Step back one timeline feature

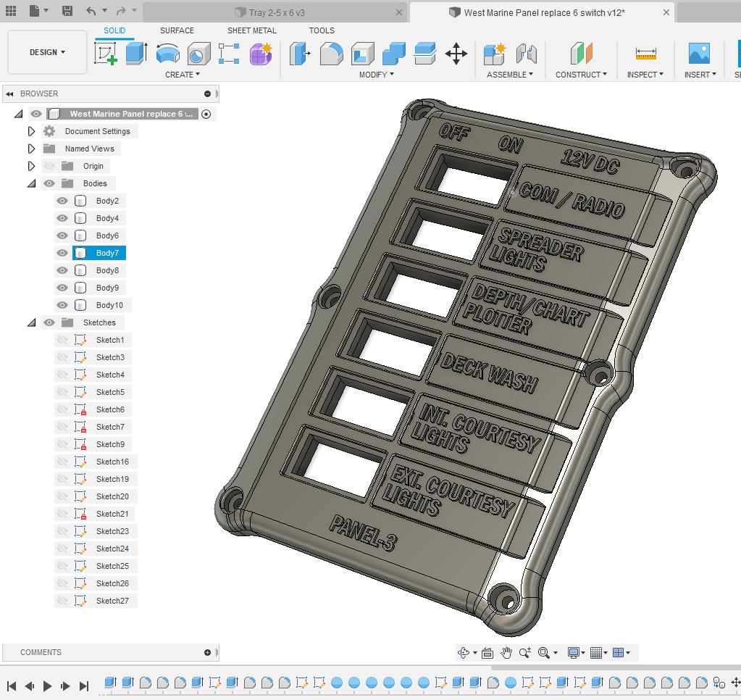click(29, 686)
